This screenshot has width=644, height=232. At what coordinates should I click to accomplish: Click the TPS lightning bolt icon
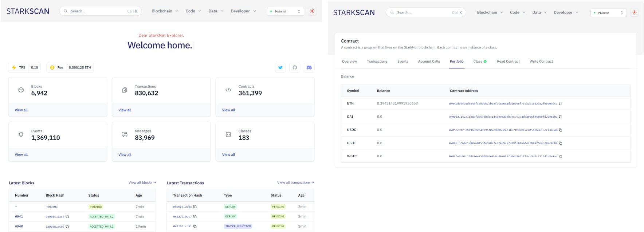[14, 67]
